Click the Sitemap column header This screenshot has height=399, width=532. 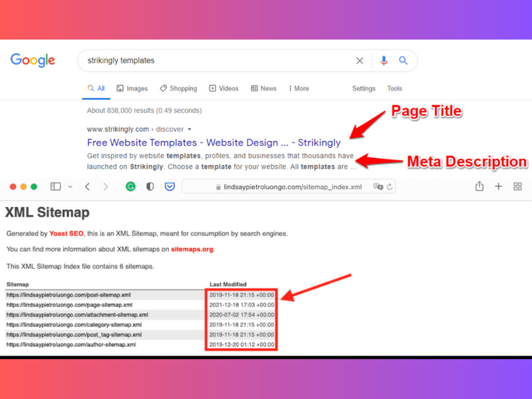pos(18,284)
